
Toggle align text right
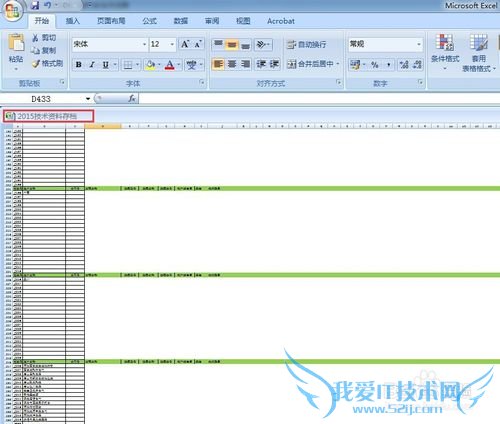(245, 64)
